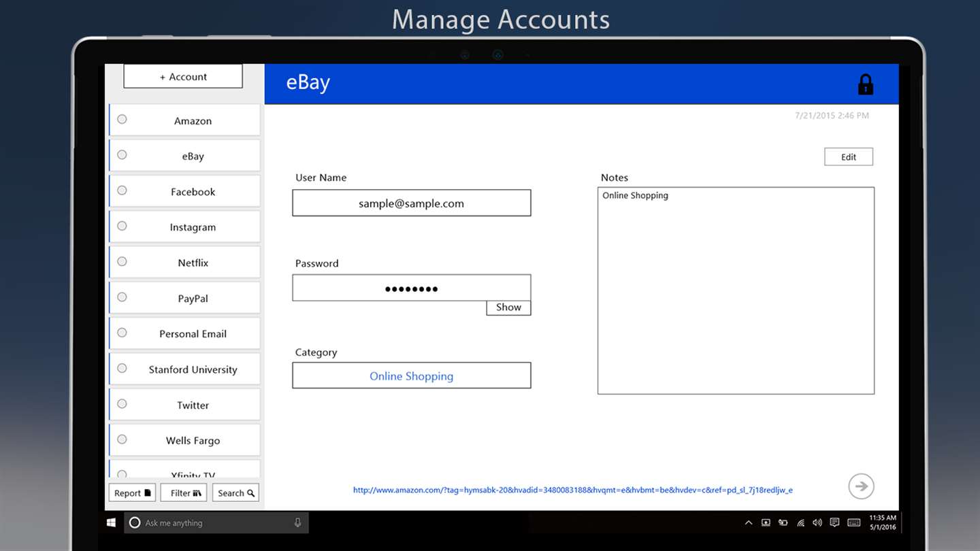Viewport: 980px width, 551px height.
Task: Click the volume icon in system tray
Action: [x=817, y=522]
